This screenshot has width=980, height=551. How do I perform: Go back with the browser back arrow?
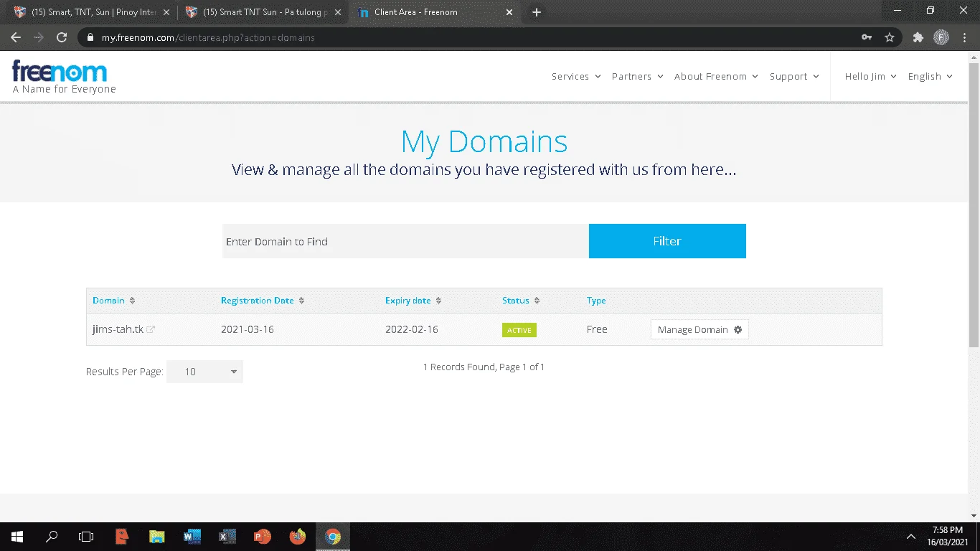point(16,37)
